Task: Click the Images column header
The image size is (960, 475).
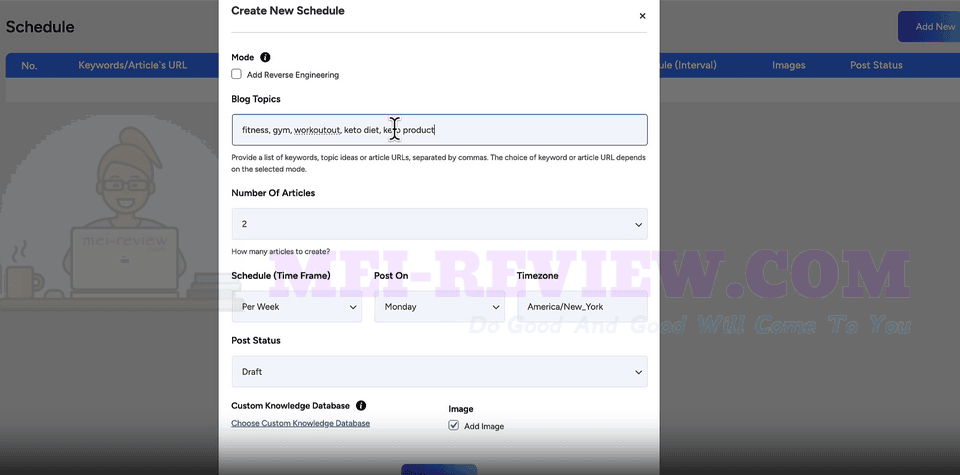Action: 789,65
